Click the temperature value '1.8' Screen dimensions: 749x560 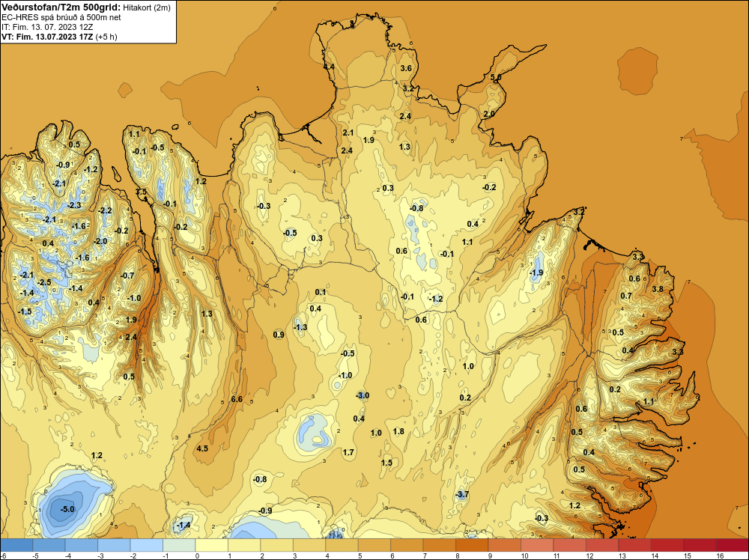click(x=398, y=431)
